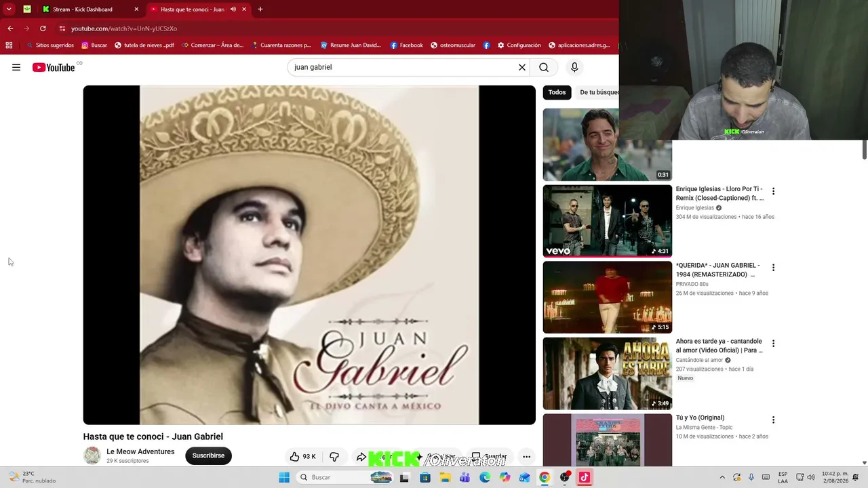Image resolution: width=868 pixels, height=488 pixels.
Task: Open the TikTok app in the taskbar
Action: (584, 477)
